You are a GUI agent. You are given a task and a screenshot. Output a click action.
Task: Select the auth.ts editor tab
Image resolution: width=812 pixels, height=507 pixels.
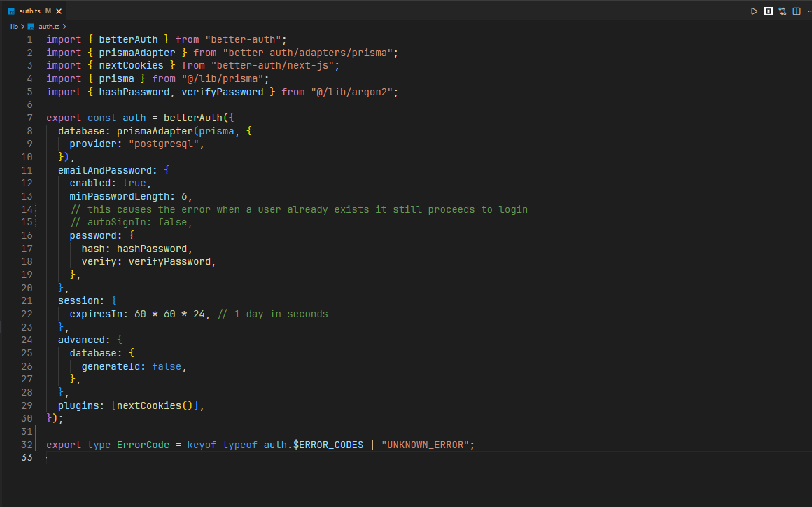(34, 11)
